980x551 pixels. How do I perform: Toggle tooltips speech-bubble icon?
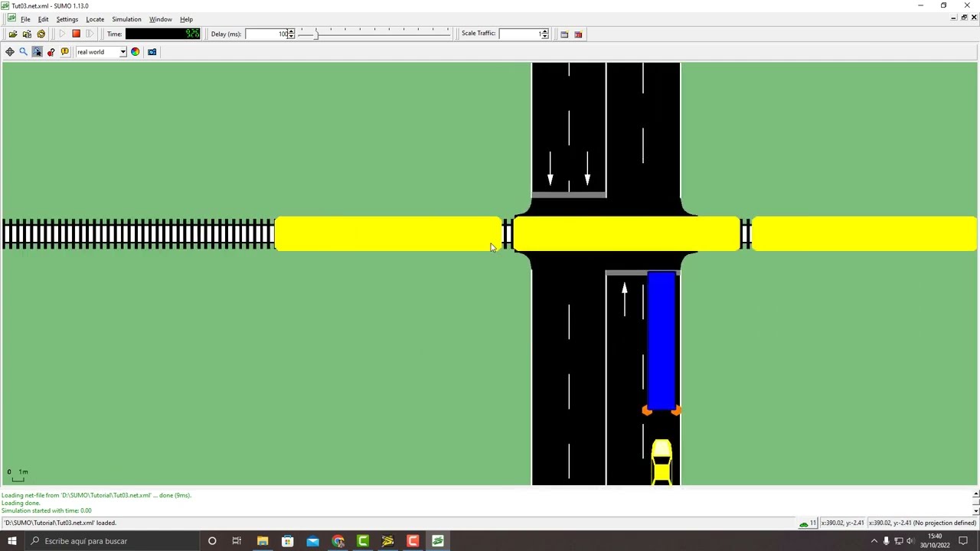coord(65,52)
